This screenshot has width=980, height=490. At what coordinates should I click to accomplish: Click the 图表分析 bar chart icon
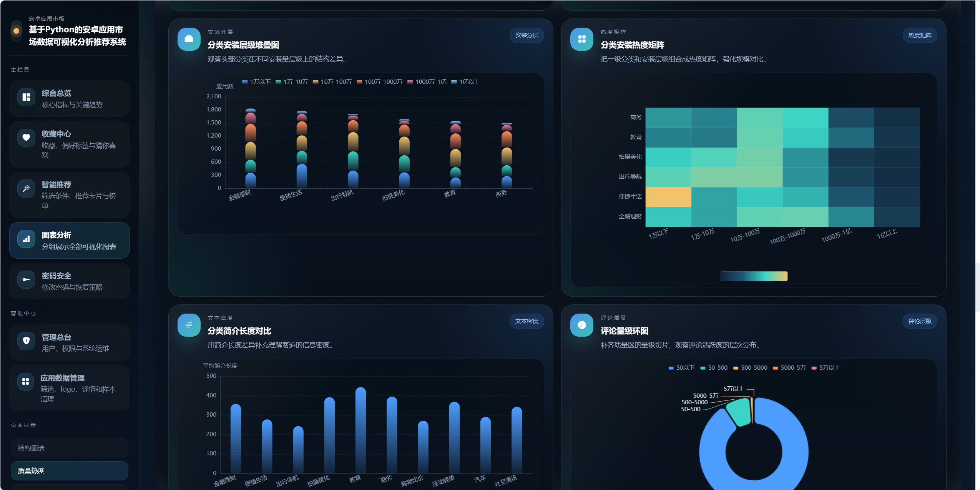(26, 239)
